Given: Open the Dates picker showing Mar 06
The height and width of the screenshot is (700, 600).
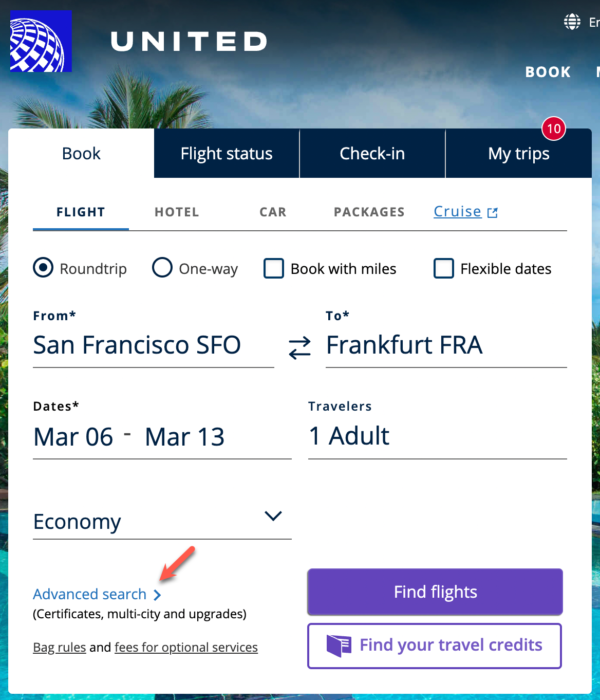Looking at the screenshot, I should coord(72,437).
